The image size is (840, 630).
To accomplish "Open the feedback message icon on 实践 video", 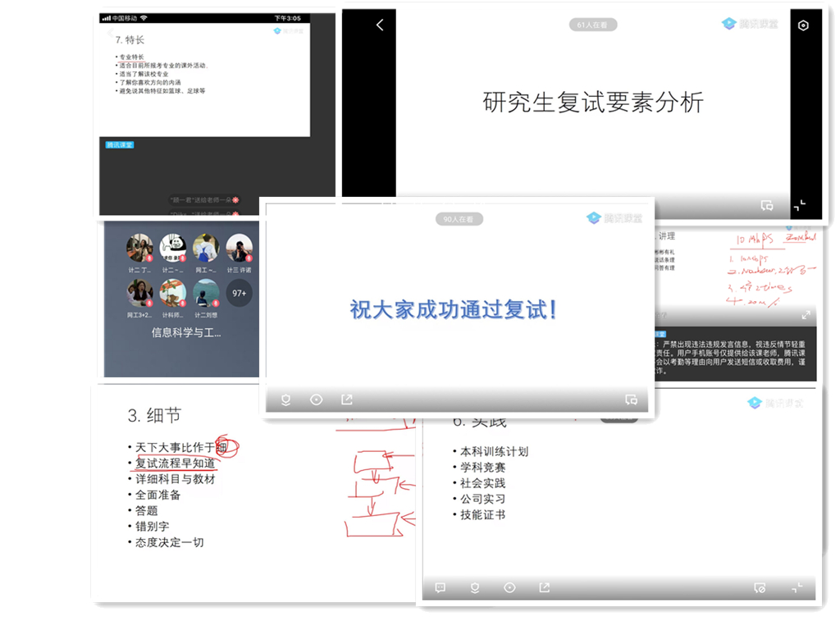I will [441, 587].
